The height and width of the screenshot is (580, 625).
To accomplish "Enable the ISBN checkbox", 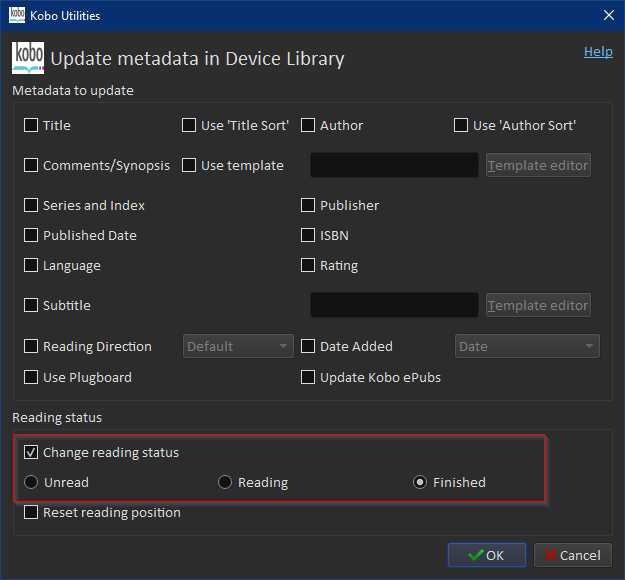I will point(309,236).
